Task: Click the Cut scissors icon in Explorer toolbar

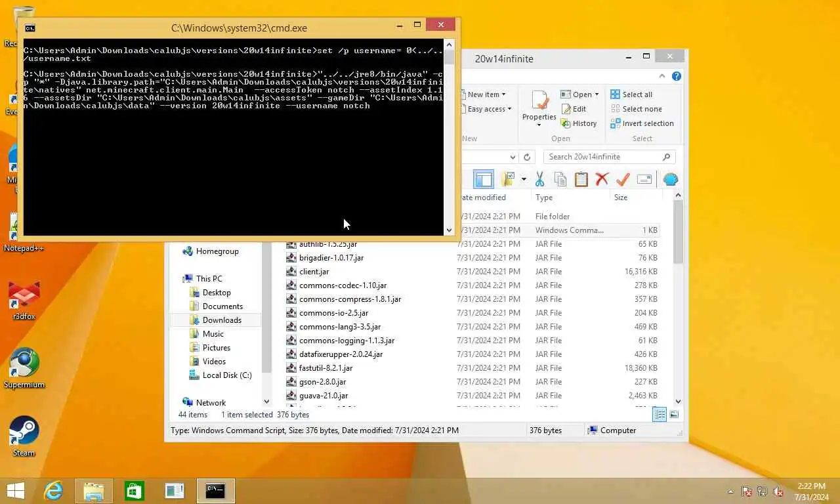Action: 539,179
